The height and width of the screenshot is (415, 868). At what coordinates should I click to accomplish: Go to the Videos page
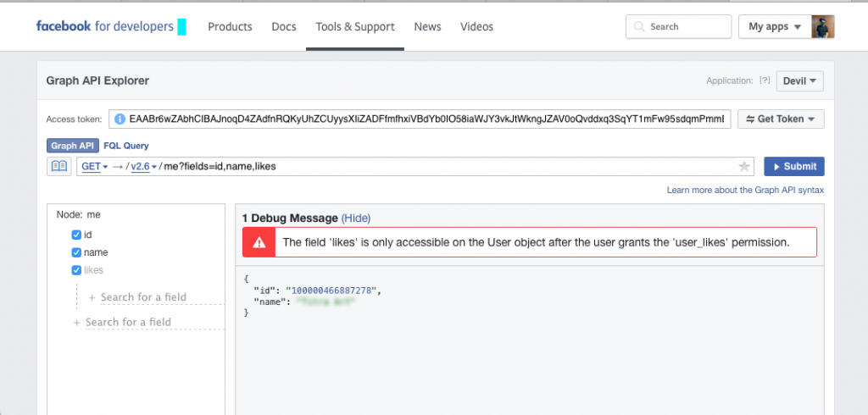(x=476, y=26)
